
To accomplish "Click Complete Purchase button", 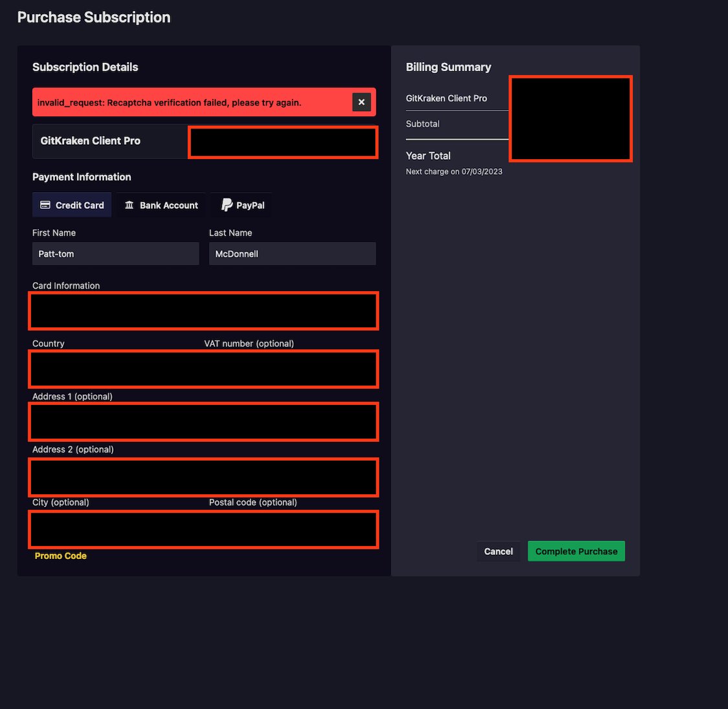I will [576, 551].
